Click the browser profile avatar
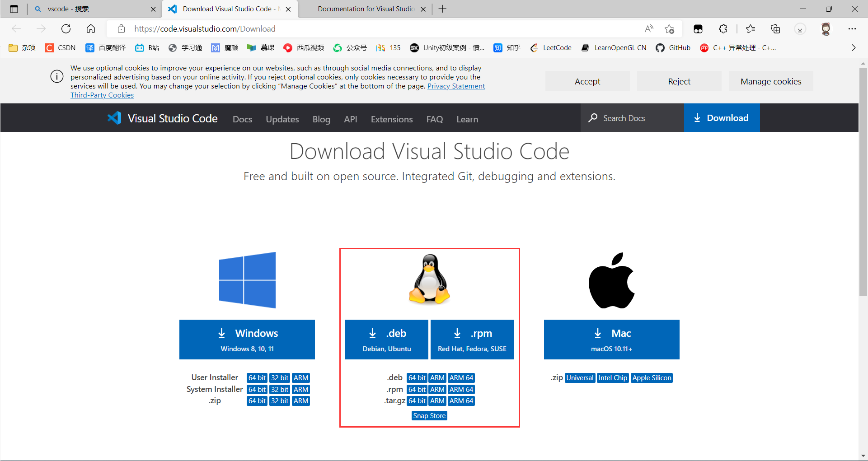 point(826,28)
